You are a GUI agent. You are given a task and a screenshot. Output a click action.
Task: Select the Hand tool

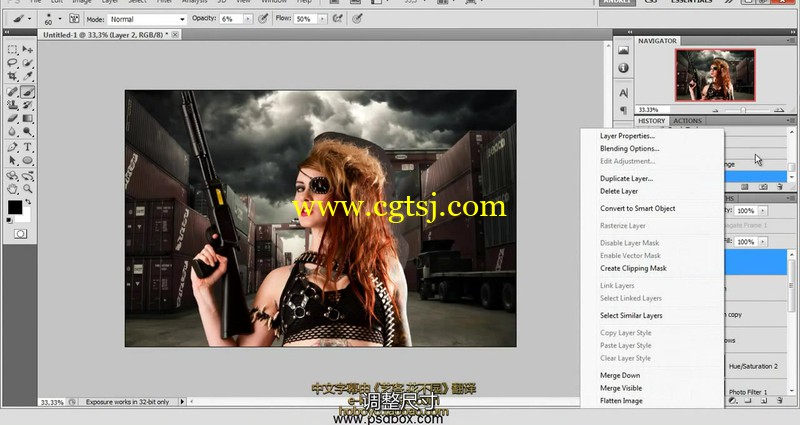point(12,189)
